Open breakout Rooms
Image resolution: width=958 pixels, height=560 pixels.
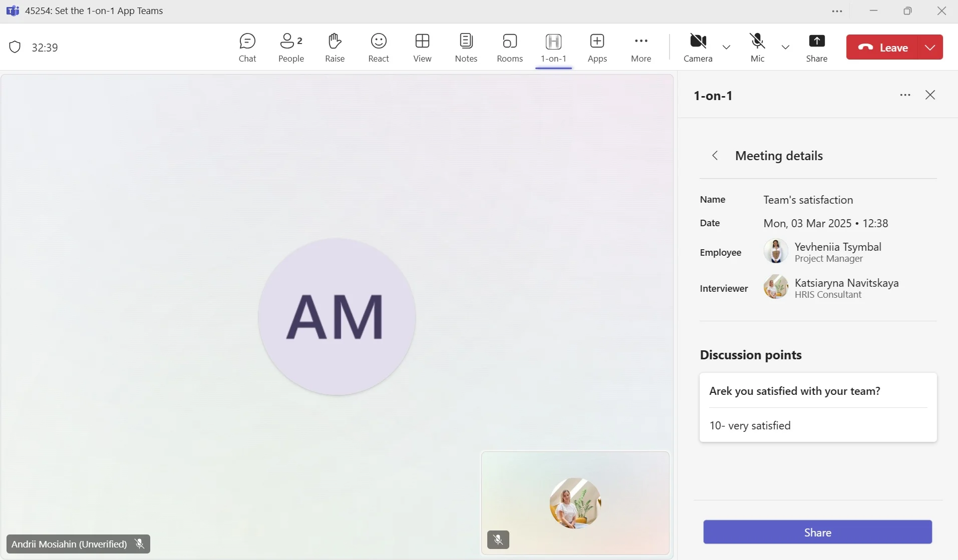coord(510,48)
